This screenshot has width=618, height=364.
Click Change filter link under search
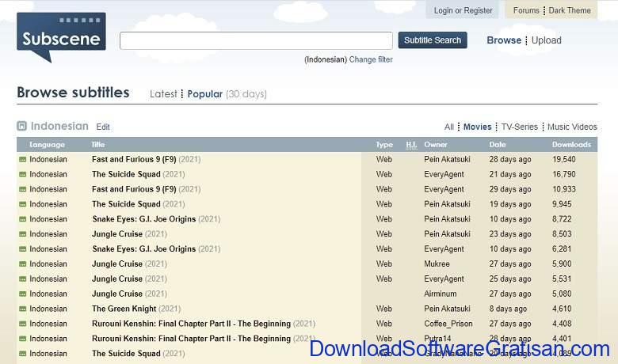click(x=371, y=59)
